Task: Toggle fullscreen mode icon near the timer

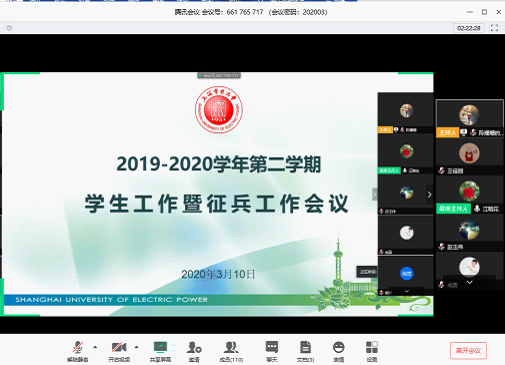Action: [494, 28]
